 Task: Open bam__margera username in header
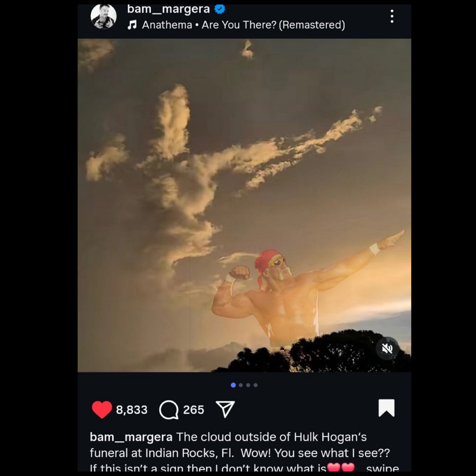tap(168, 9)
